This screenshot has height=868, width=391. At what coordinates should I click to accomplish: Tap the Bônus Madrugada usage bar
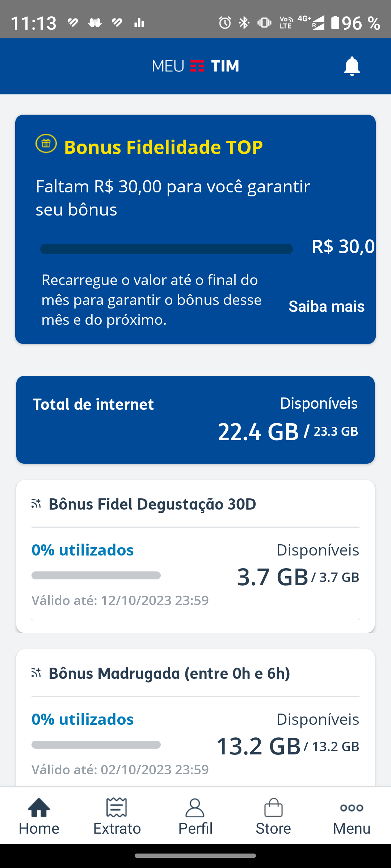[x=96, y=745]
